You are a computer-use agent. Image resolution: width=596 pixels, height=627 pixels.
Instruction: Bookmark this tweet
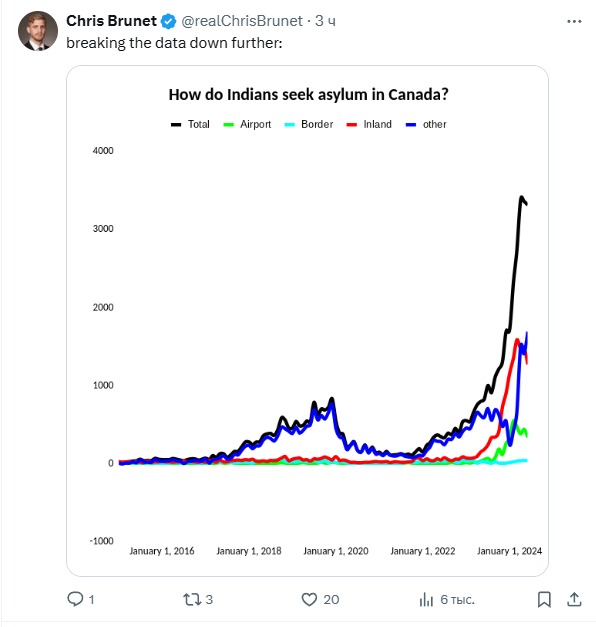pyautogui.click(x=544, y=599)
